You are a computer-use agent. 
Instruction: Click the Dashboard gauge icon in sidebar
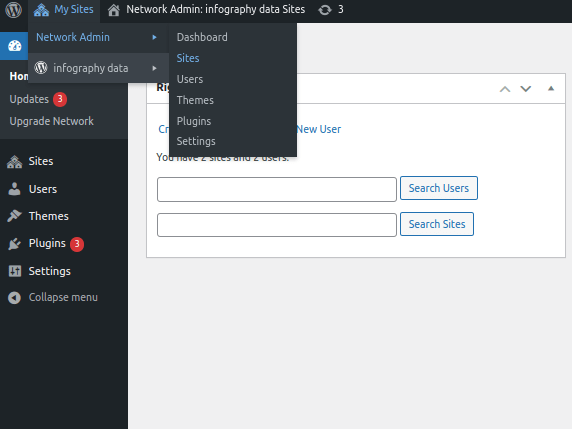pos(15,46)
